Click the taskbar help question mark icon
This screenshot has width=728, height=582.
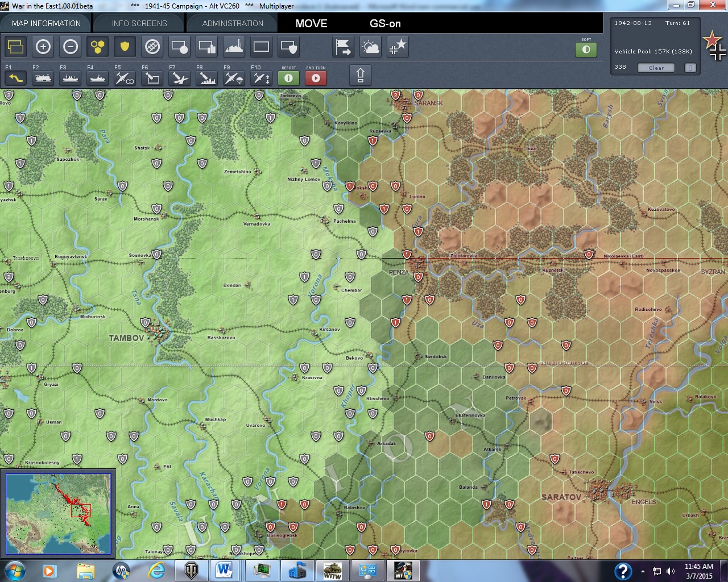[x=623, y=571]
